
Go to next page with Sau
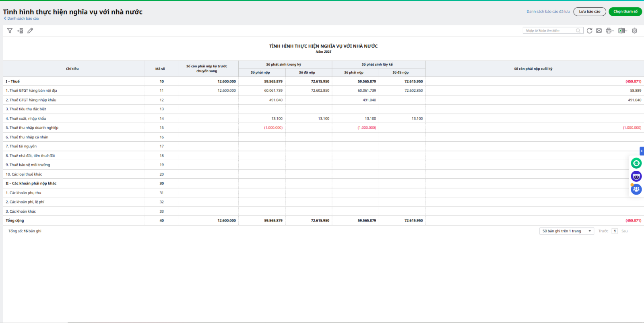click(624, 231)
